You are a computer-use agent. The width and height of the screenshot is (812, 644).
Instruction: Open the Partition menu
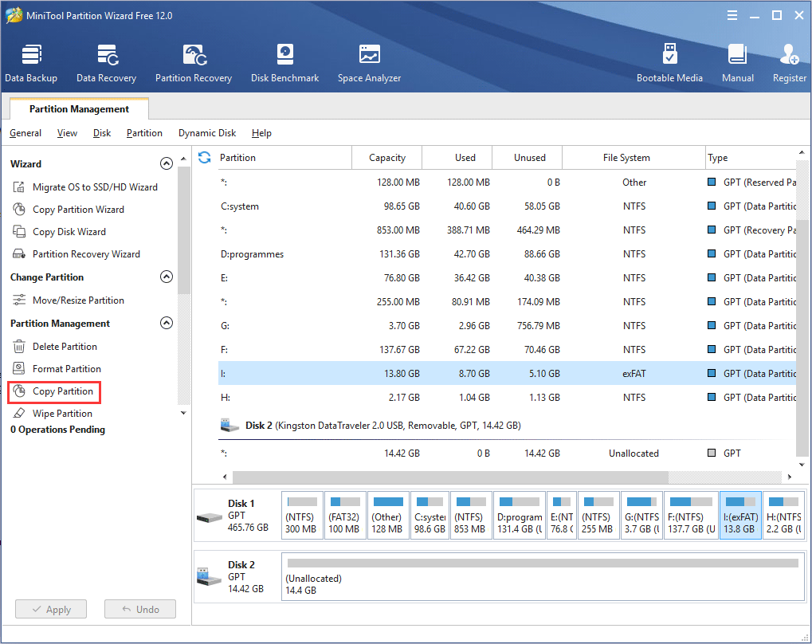tap(144, 133)
